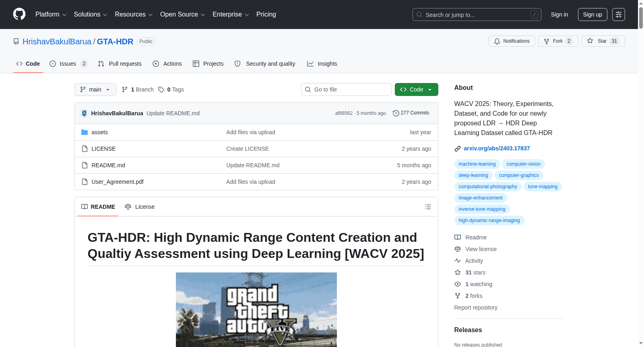Screen dimensions: 644x347
Task: Star the GTA-HDR repository
Action: click(603, 41)
